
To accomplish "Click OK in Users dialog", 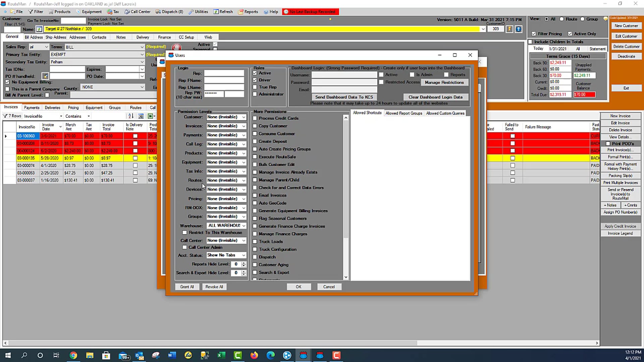I will click(299, 287).
